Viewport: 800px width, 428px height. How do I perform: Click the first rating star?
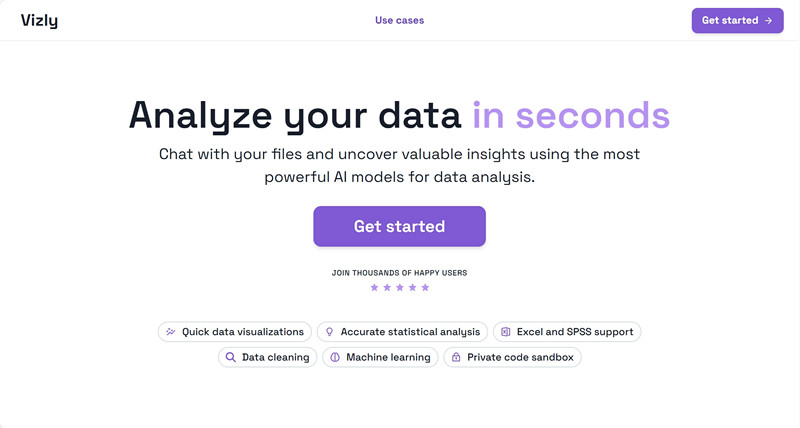(x=374, y=287)
